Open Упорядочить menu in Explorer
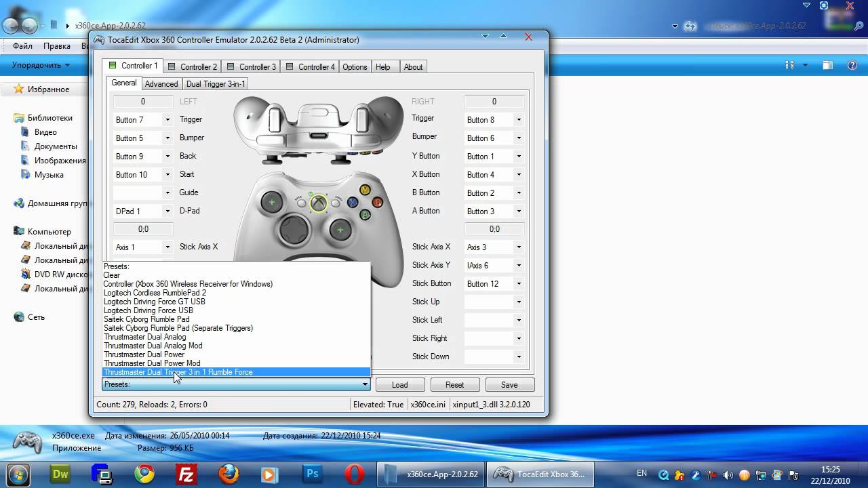The height and width of the screenshot is (488, 868). point(41,65)
